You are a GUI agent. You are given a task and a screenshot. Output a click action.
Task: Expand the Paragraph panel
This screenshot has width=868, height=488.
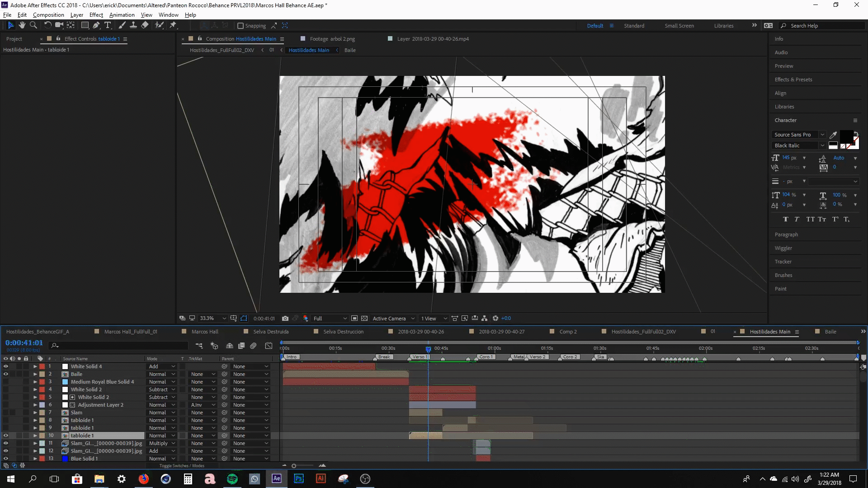point(786,235)
